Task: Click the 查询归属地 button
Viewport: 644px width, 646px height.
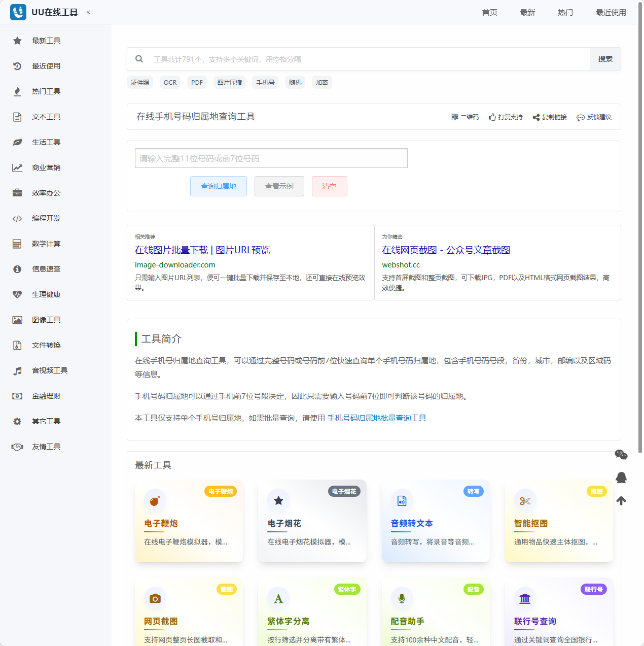Action: (218, 186)
